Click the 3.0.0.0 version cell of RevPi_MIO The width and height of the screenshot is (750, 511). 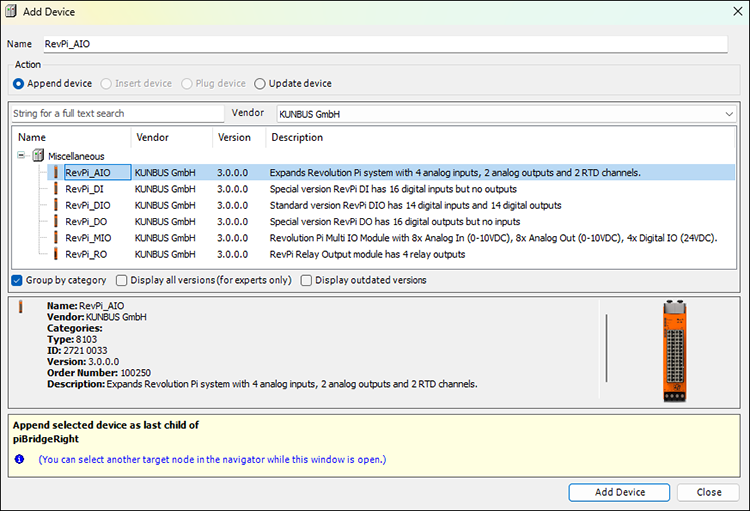[232, 237]
